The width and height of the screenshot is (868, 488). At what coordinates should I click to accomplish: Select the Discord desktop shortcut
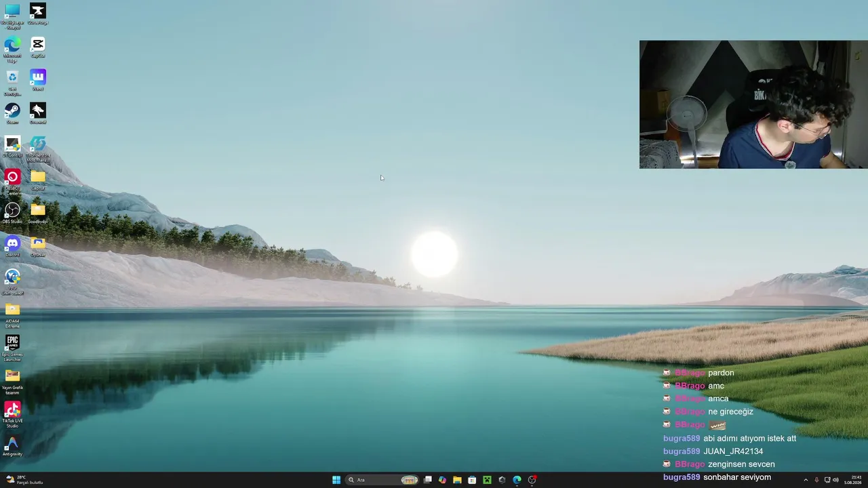pyautogui.click(x=12, y=246)
